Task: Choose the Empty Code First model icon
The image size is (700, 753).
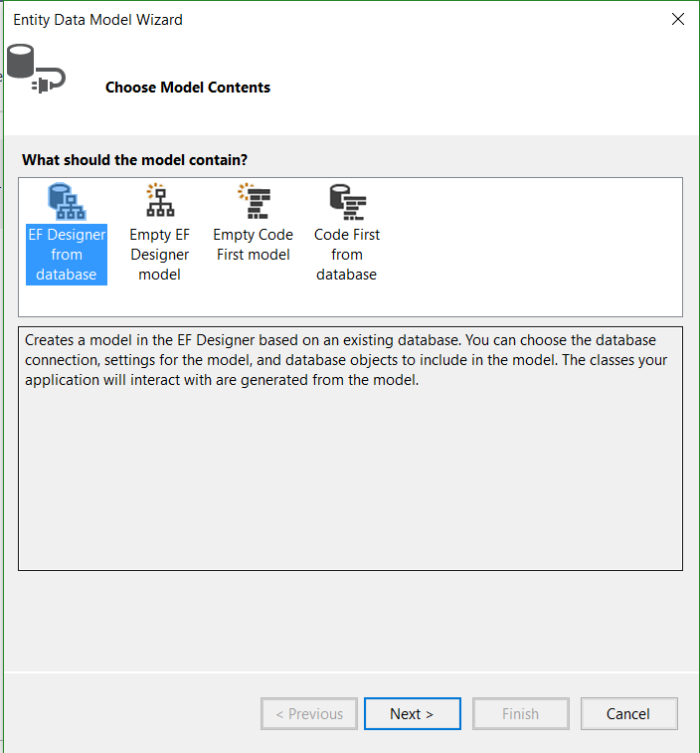Action: pos(254,201)
